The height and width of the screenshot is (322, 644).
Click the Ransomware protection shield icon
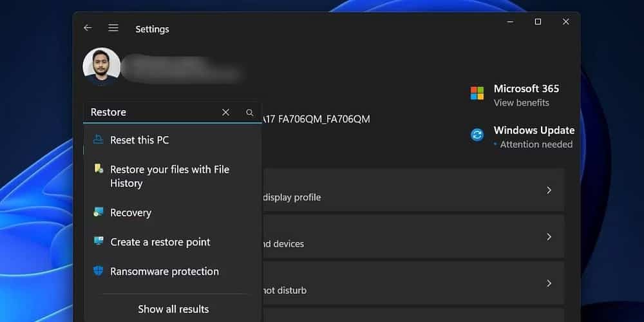[98, 270]
